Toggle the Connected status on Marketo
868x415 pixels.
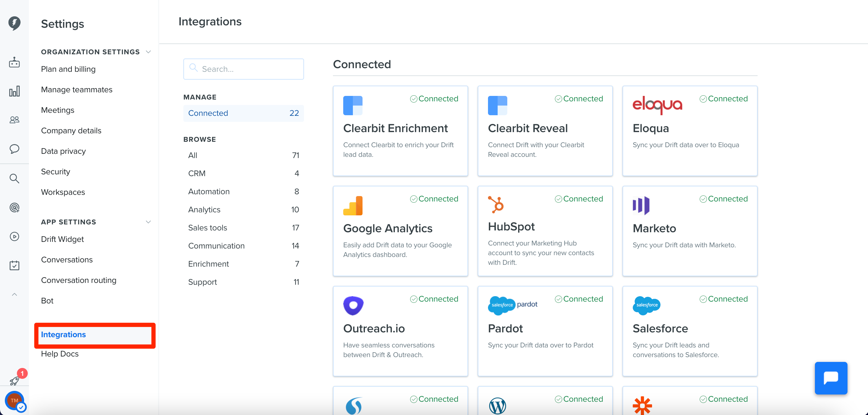click(723, 198)
